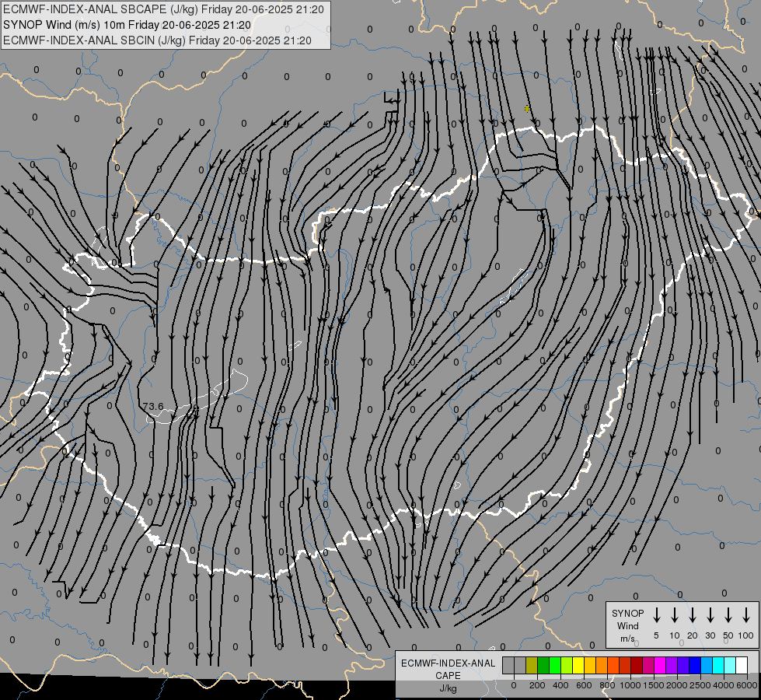This screenshot has height=700, width=761.
Task: Select the white CAPE legend swatch
Action: [x=742, y=665]
